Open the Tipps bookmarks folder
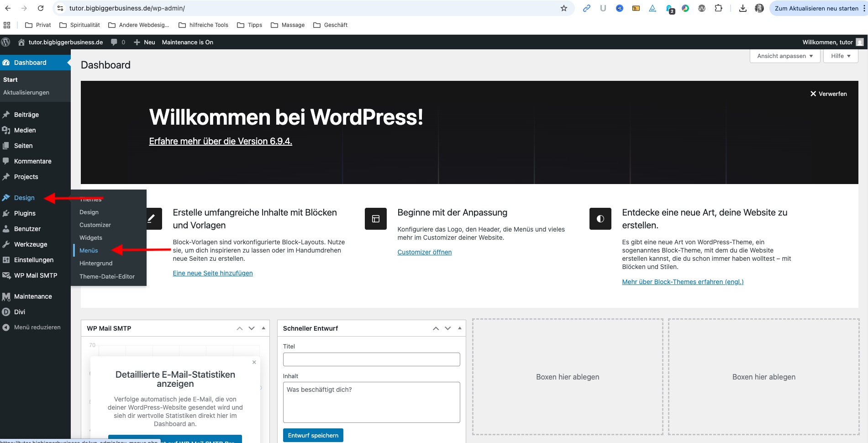868x443 pixels. click(x=250, y=25)
